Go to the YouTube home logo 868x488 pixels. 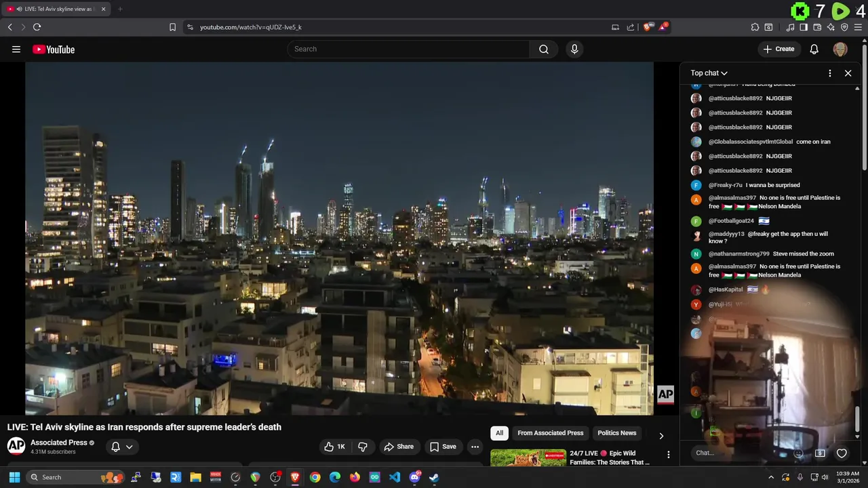point(54,49)
